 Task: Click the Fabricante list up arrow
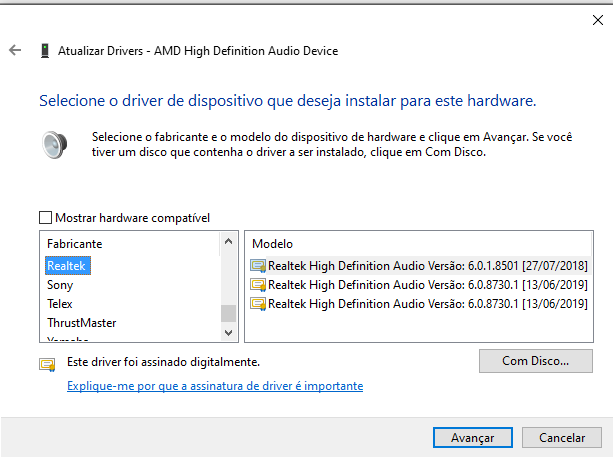click(229, 241)
